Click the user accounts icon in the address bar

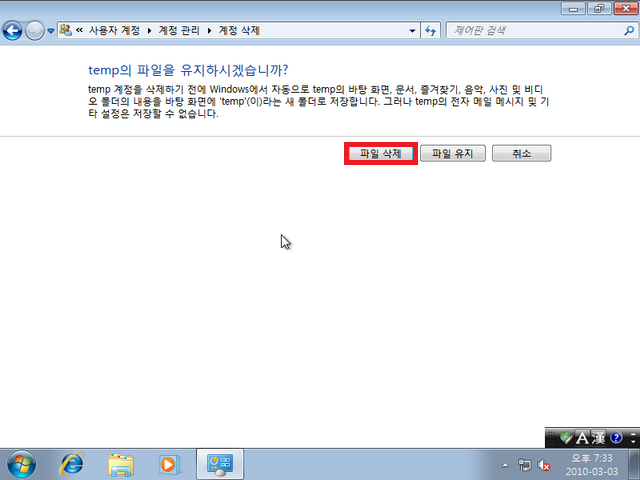pos(66,30)
